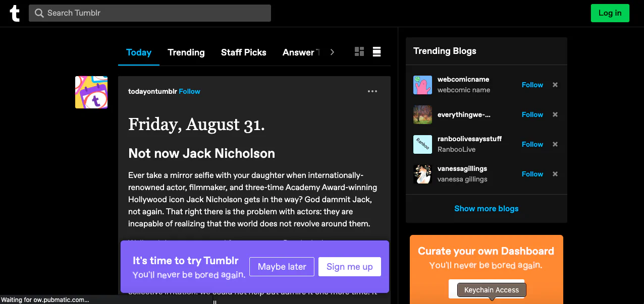Click the Sign me up button
The image size is (644, 304).
click(x=350, y=267)
